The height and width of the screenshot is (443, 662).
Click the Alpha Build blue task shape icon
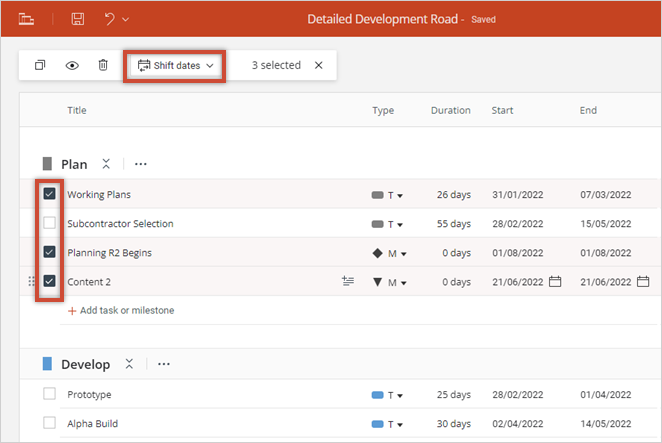coord(377,424)
